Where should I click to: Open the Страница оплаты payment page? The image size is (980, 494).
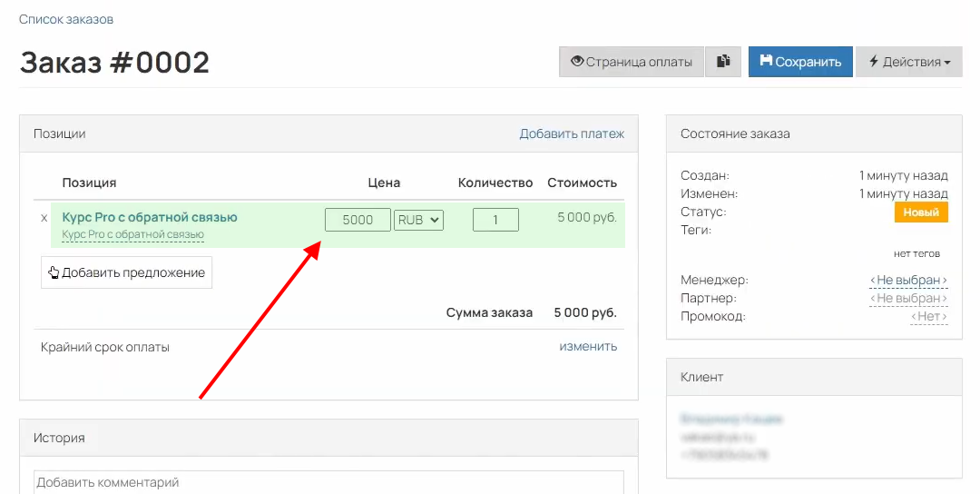[x=631, y=62]
